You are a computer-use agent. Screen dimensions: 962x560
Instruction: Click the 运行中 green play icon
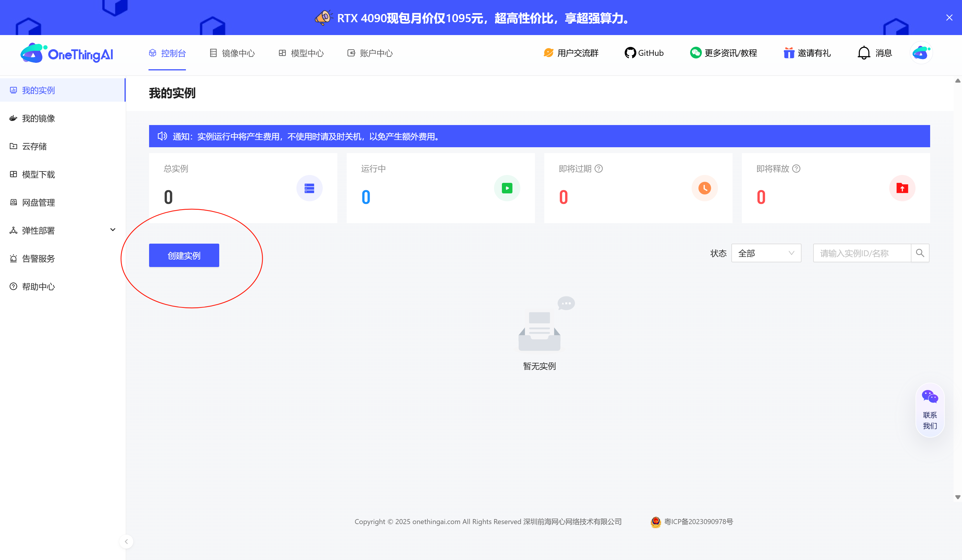point(507,188)
